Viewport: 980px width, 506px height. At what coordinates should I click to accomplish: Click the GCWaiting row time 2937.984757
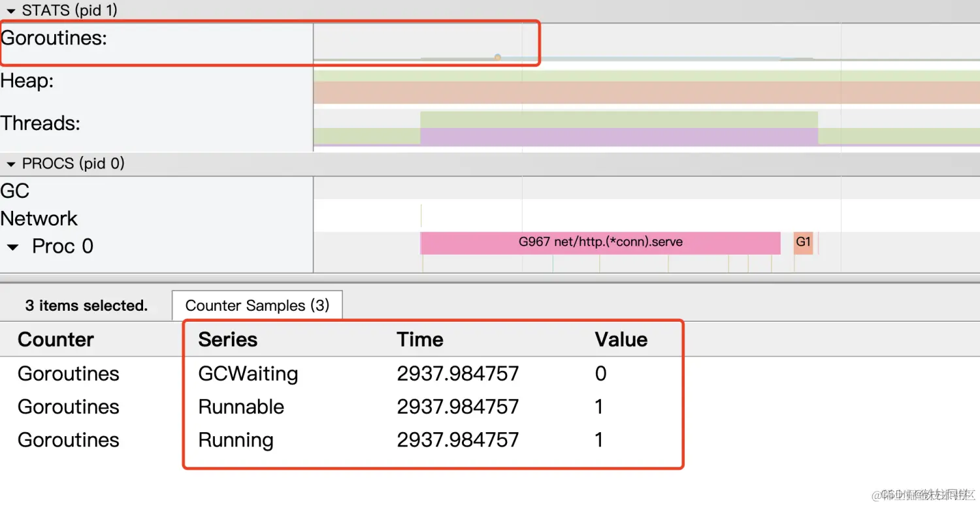click(458, 373)
